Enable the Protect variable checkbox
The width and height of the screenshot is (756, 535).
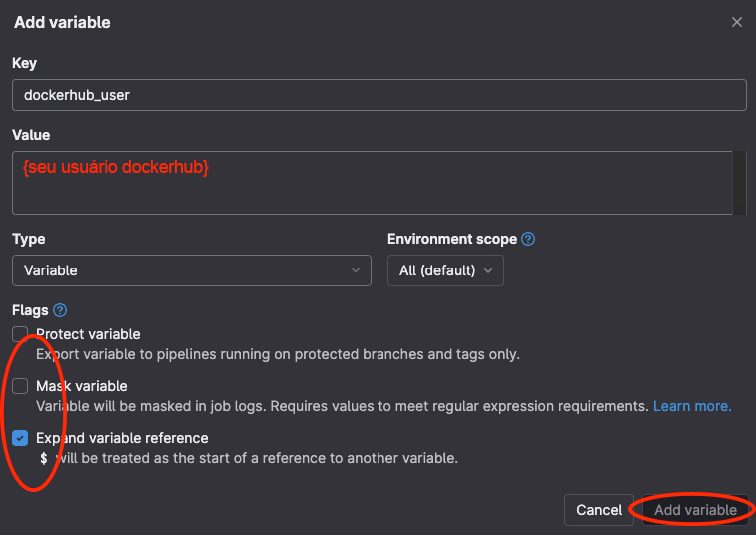click(x=20, y=334)
